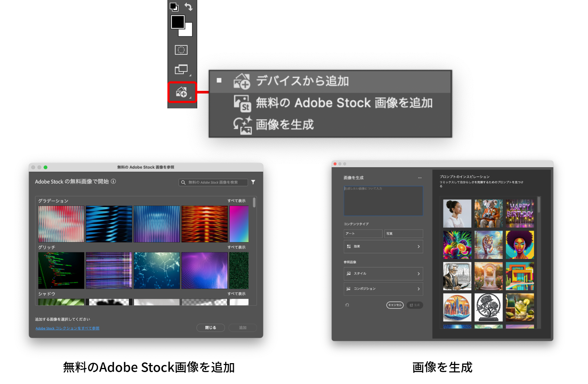Viewport: 588px width, 384px height.
Task: Click the swap foreground and background colors icon
Action: click(189, 7)
